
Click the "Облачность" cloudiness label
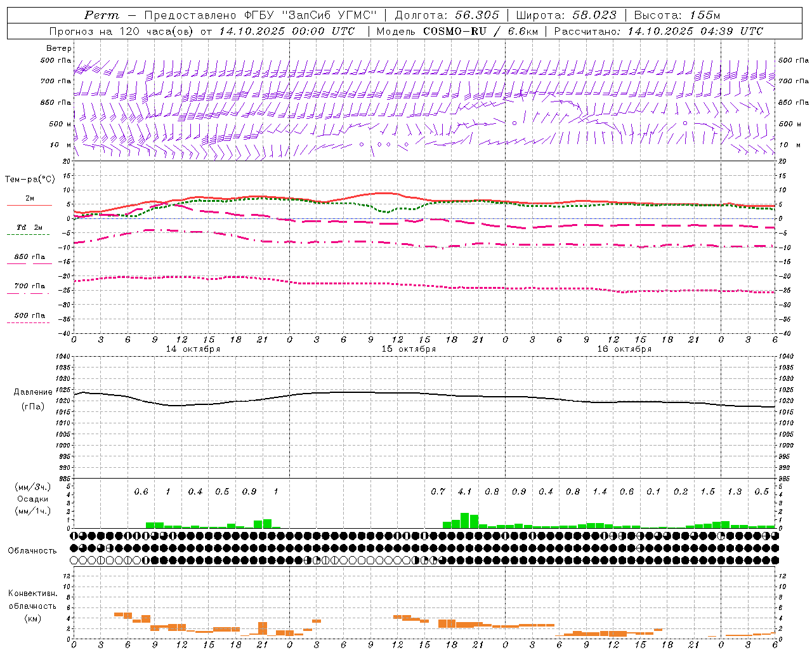(x=32, y=550)
